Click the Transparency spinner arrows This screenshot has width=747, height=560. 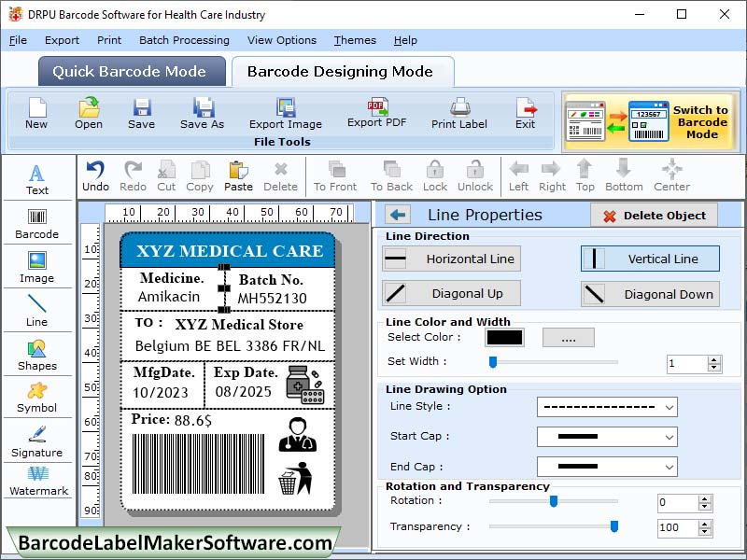pyautogui.click(x=705, y=527)
